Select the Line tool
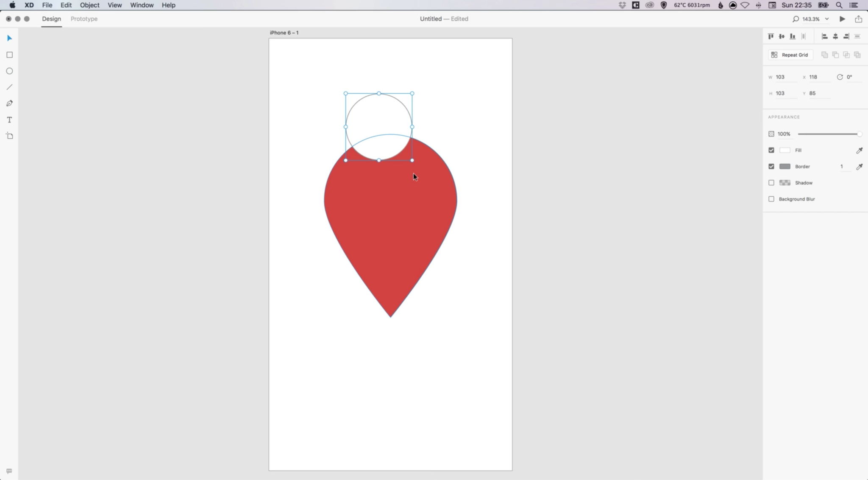Image resolution: width=868 pixels, height=480 pixels. pos(9,87)
